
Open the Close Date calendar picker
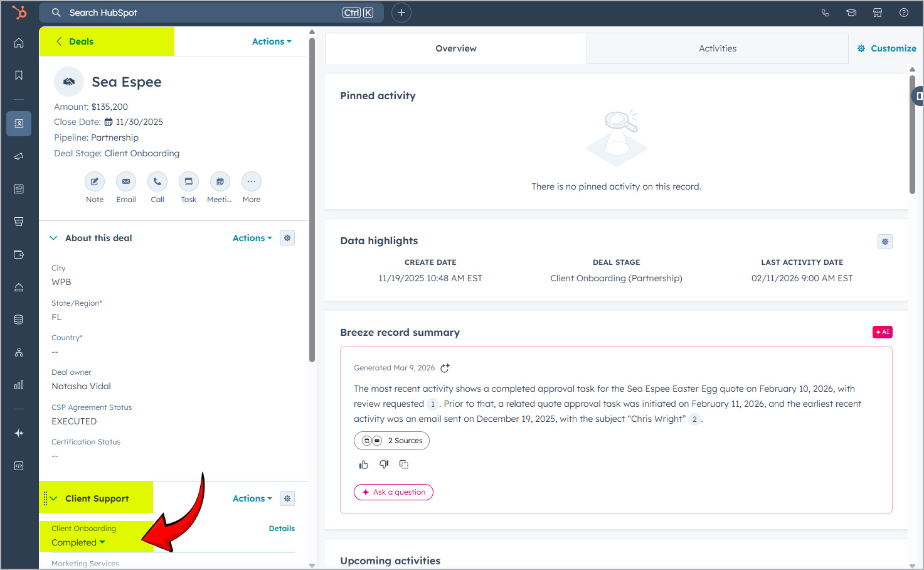click(x=109, y=122)
